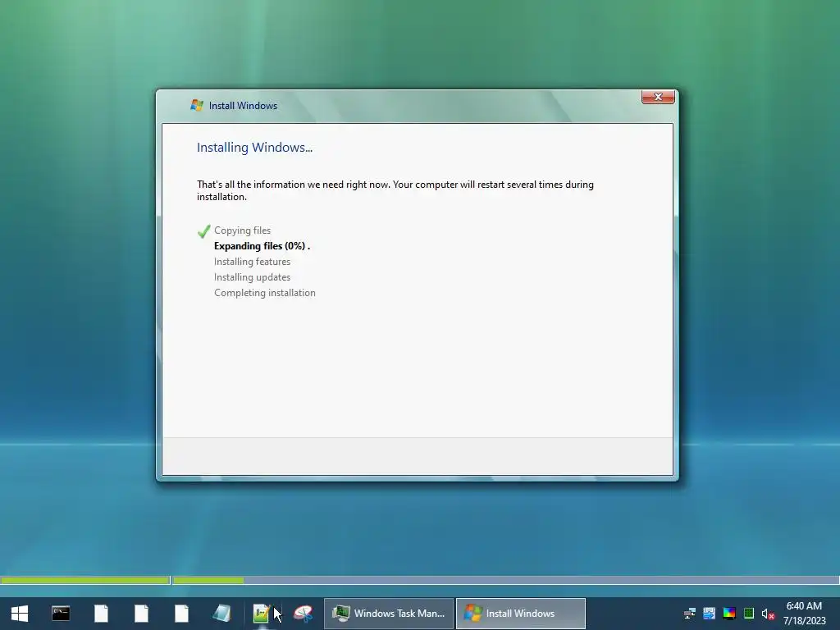
Task: Close the Install Windows dialog
Action: coord(658,97)
